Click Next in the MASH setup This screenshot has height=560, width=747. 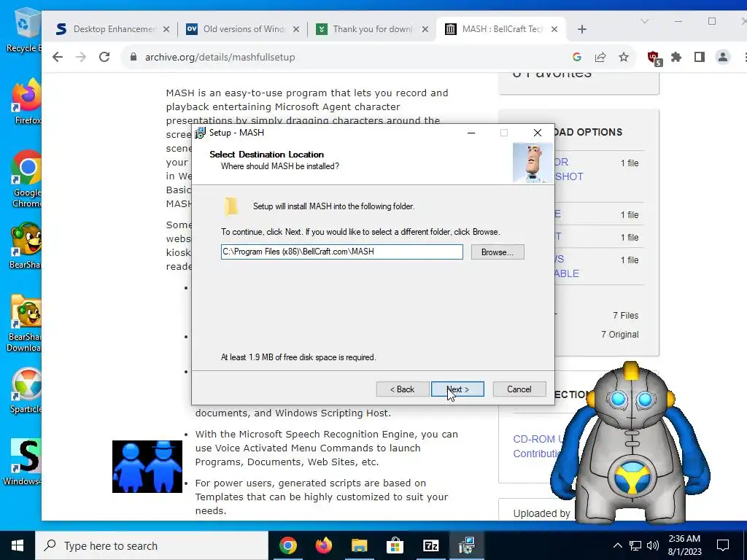457,389
